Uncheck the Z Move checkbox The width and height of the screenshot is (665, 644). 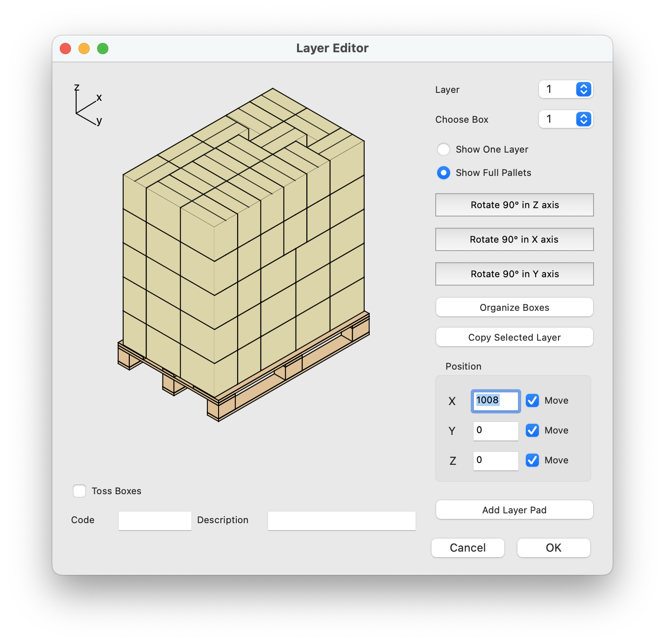point(532,460)
